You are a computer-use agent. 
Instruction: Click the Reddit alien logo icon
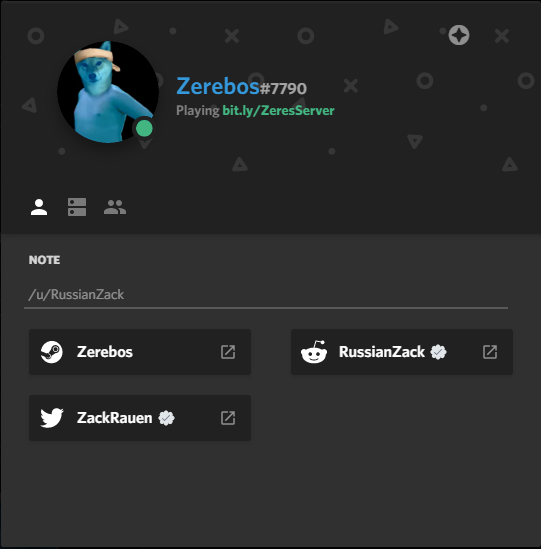pyautogui.click(x=314, y=352)
